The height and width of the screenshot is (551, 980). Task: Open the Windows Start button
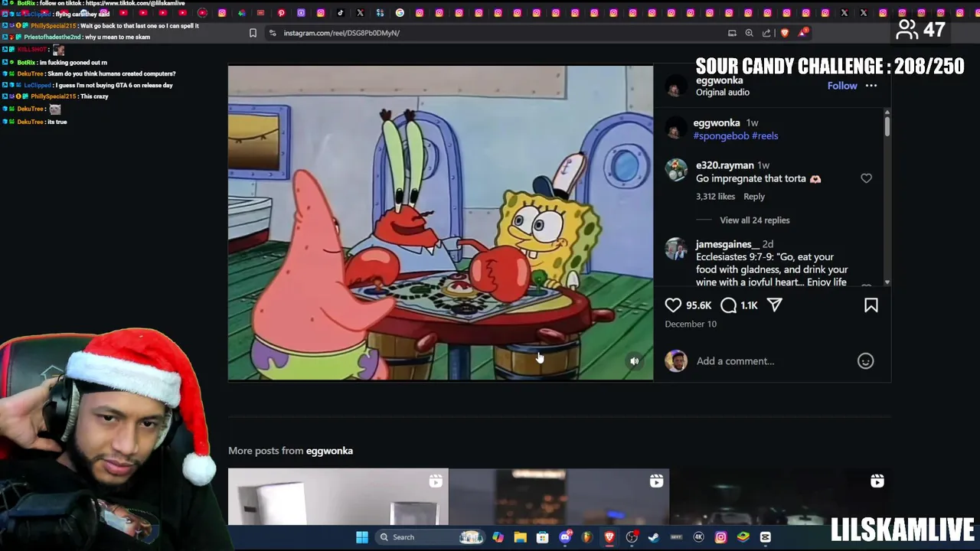pyautogui.click(x=362, y=537)
